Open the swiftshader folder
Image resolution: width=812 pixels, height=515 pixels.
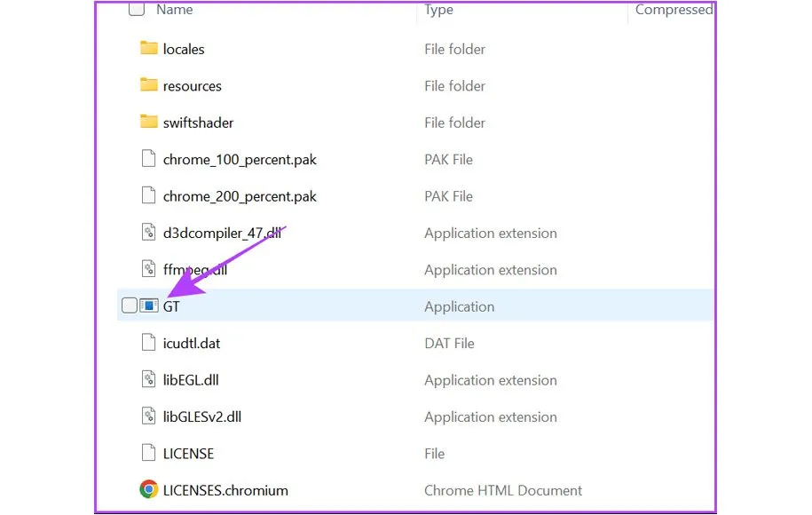(x=197, y=122)
